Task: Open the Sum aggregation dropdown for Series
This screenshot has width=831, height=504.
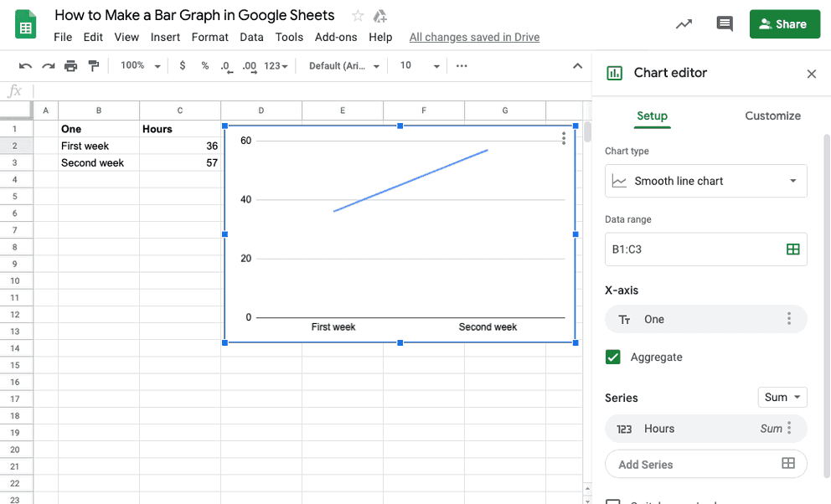Action: [782, 397]
